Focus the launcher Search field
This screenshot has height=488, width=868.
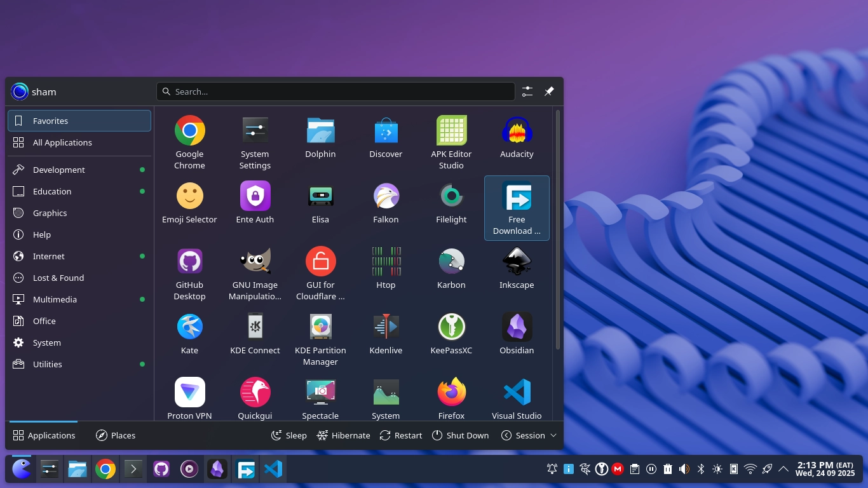[x=336, y=91]
